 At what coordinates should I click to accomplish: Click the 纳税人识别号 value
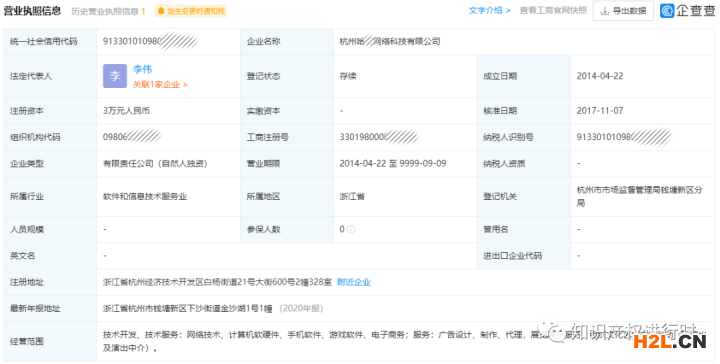624,137
